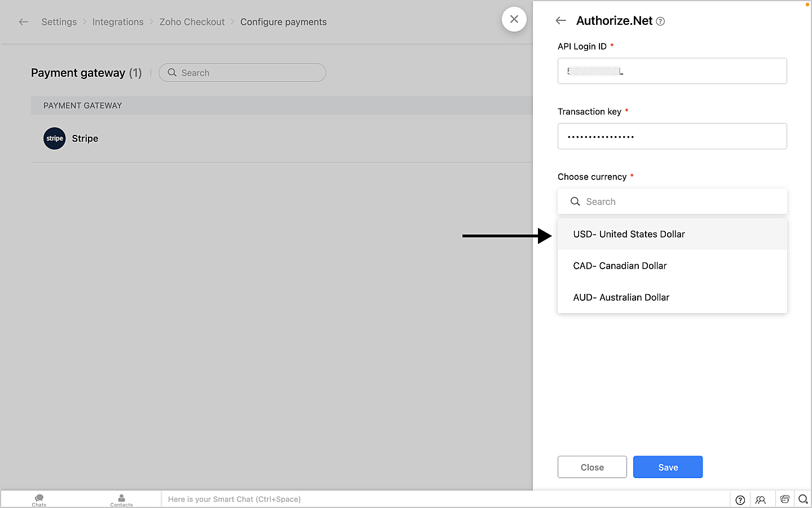Open the people icon in bottom bar

point(761,500)
